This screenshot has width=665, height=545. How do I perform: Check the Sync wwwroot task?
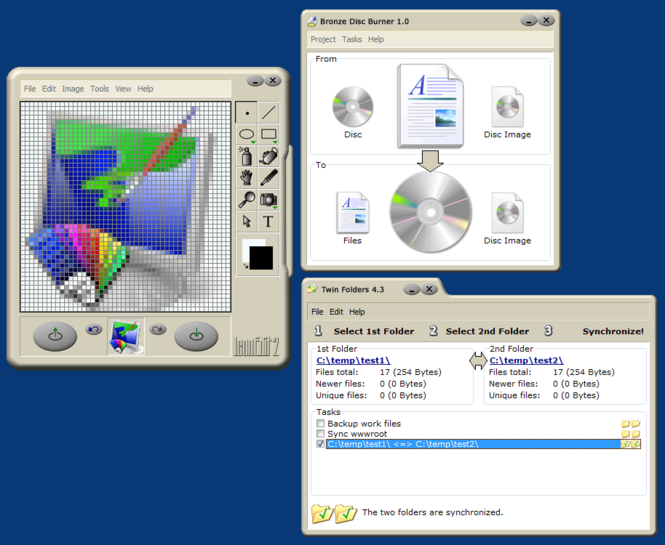click(321, 433)
